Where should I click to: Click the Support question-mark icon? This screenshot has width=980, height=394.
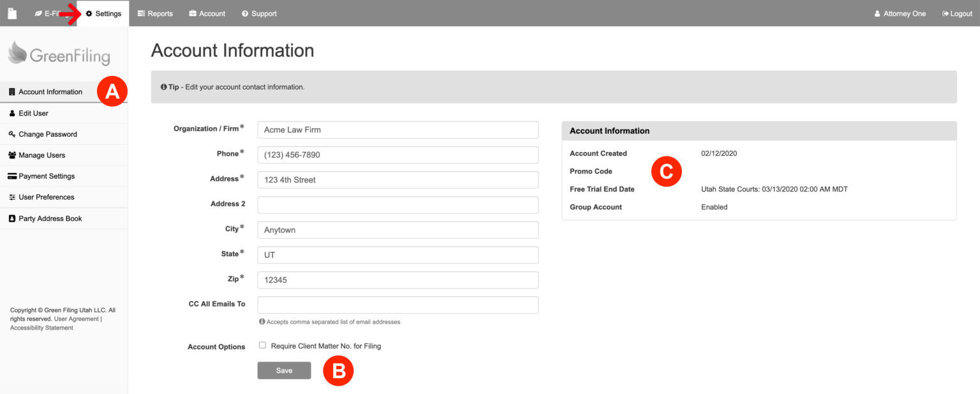(244, 13)
